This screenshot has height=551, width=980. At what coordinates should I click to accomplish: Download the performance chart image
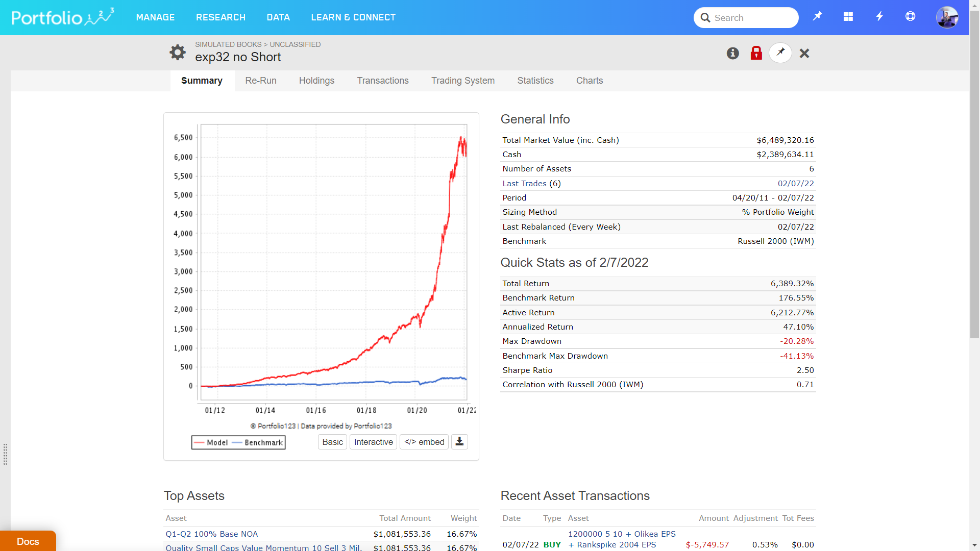click(459, 442)
